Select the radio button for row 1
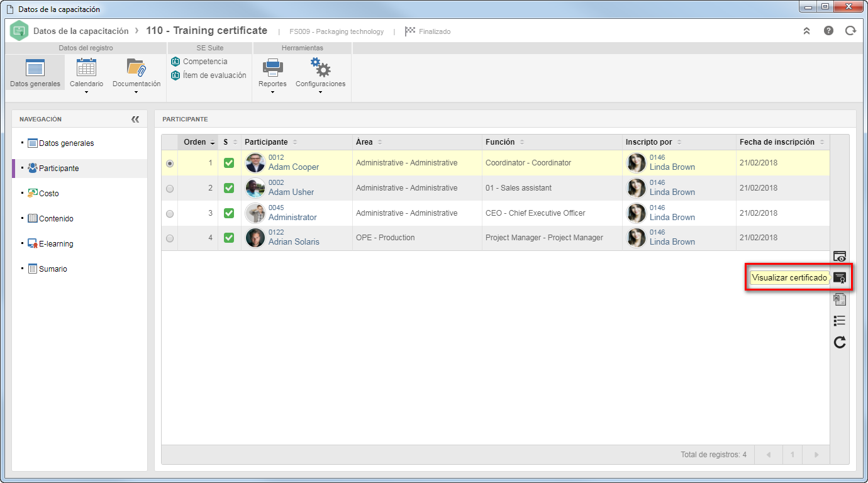 (x=170, y=164)
